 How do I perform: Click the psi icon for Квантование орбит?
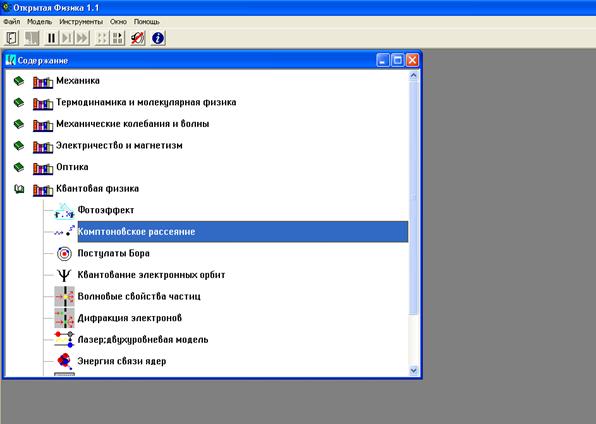[x=64, y=275]
